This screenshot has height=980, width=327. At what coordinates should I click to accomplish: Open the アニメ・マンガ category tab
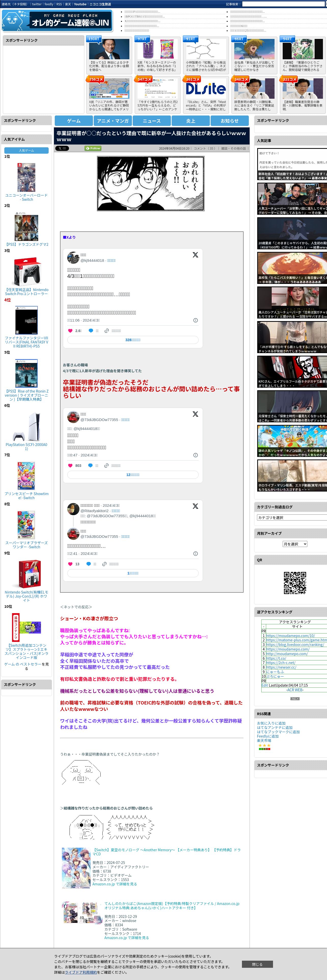tap(113, 121)
